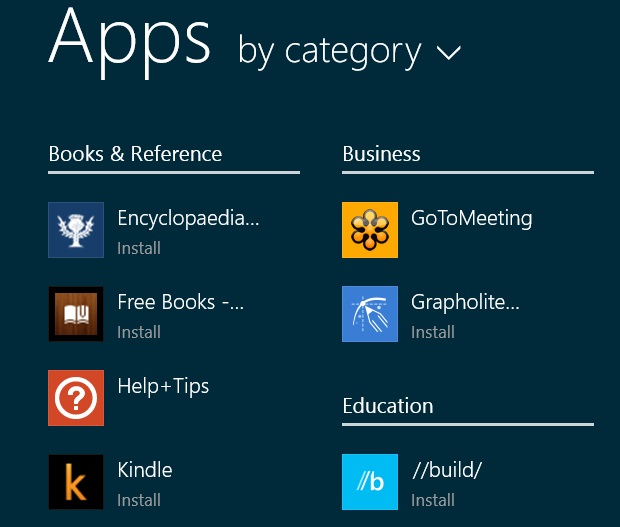Image resolution: width=620 pixels, height=527 pixels.
Task: Change sort order via 'by category' text
Action: (x=330, y=51)
